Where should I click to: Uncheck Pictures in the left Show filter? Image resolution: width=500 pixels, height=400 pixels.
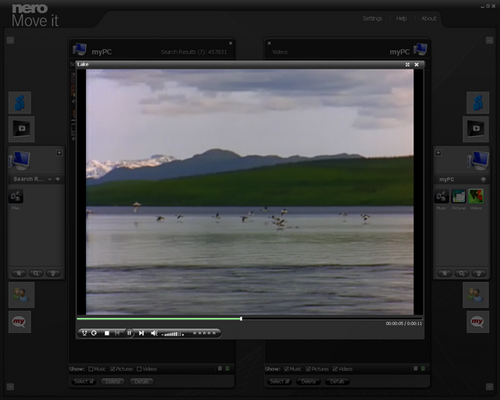click(x=112, y=369)
